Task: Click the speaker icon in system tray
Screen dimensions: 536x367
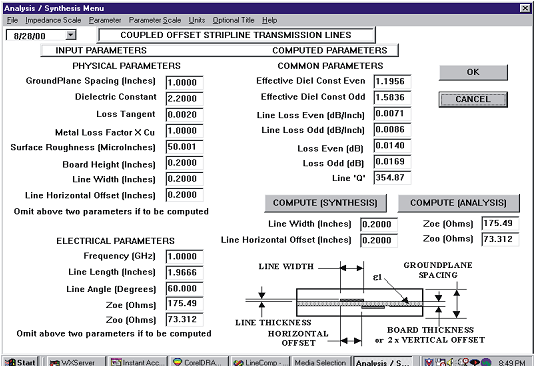Action: coord(450,362)
